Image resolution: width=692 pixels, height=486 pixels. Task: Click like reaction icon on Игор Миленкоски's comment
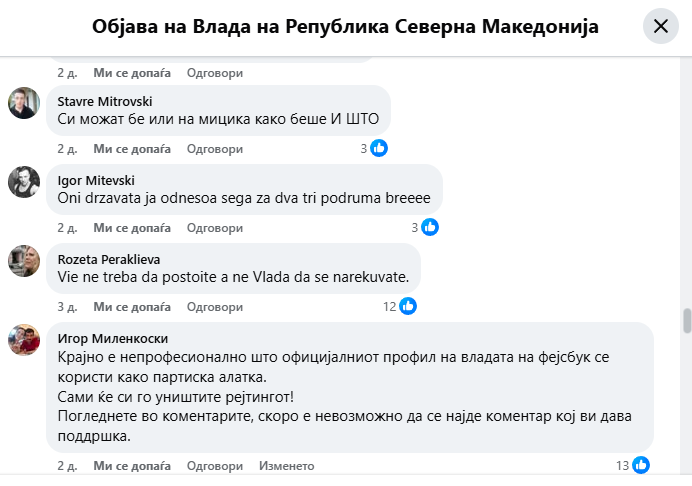pos(641,465)
